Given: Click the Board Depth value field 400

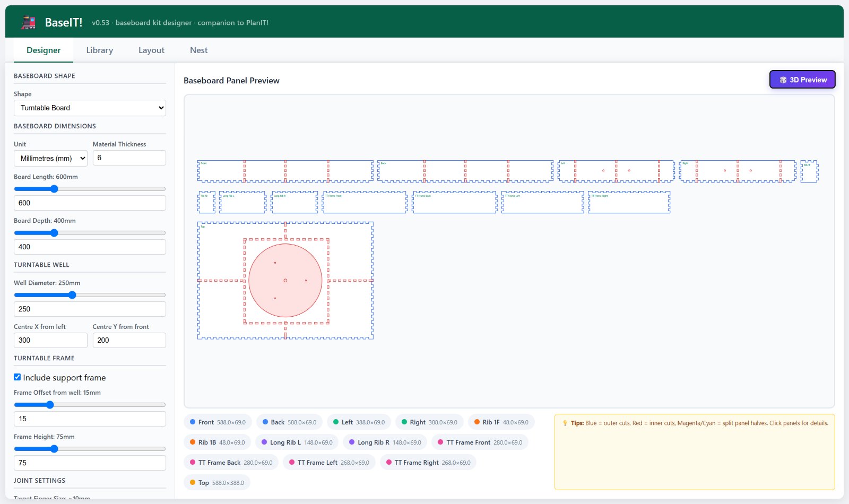Looking at the screenshot, I should tap(90, 247).
